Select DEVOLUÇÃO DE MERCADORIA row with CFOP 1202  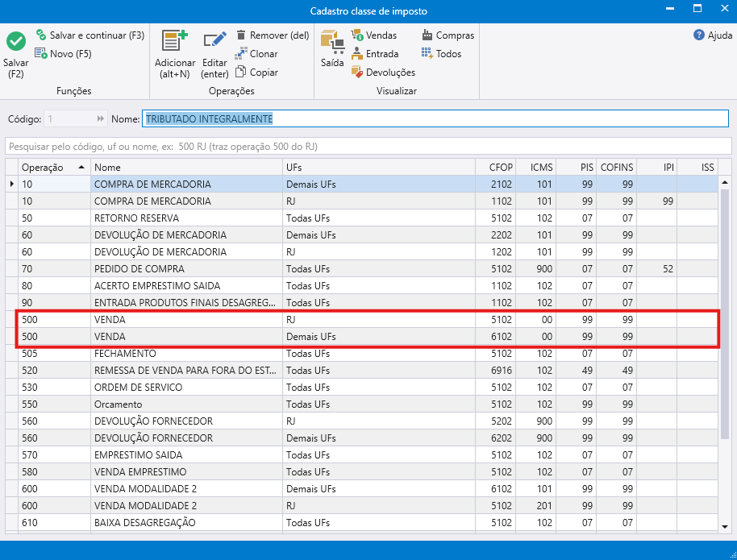click(362, 252)
